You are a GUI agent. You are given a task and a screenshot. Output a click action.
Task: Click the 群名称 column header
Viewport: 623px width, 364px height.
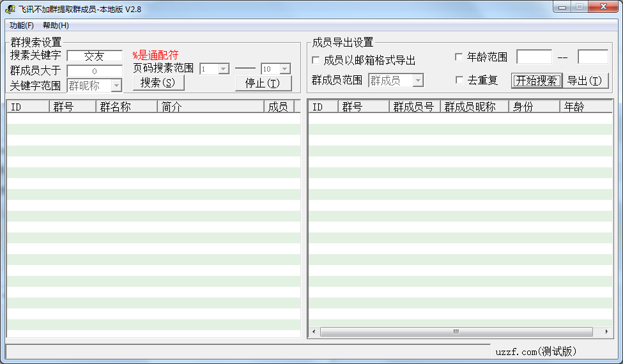tap(127, 107)
